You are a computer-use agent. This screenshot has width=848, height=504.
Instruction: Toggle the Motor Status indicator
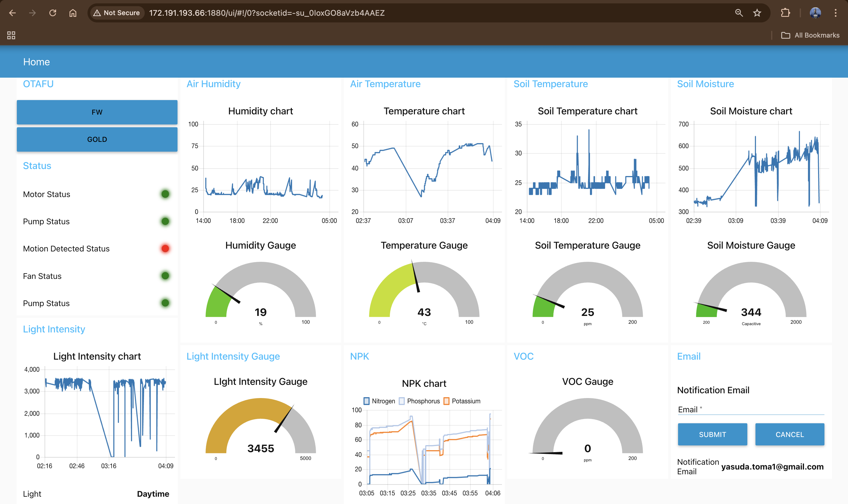click(165, 194)
